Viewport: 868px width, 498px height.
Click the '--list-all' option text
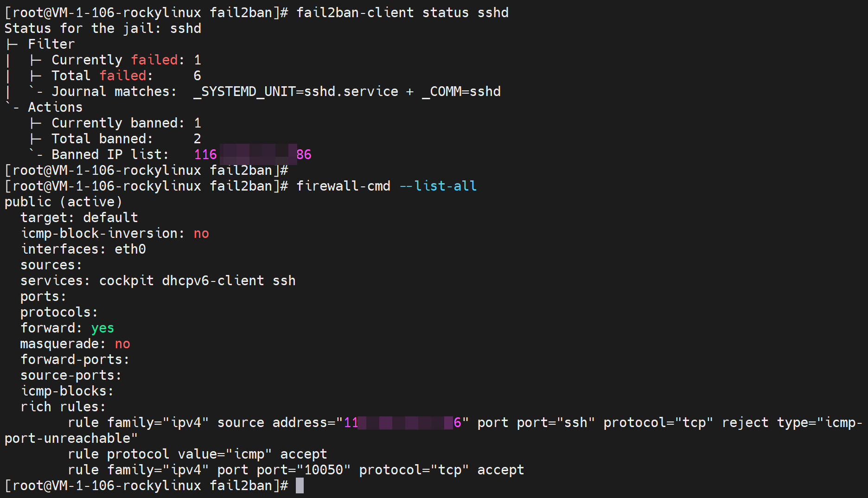(438, 186)
